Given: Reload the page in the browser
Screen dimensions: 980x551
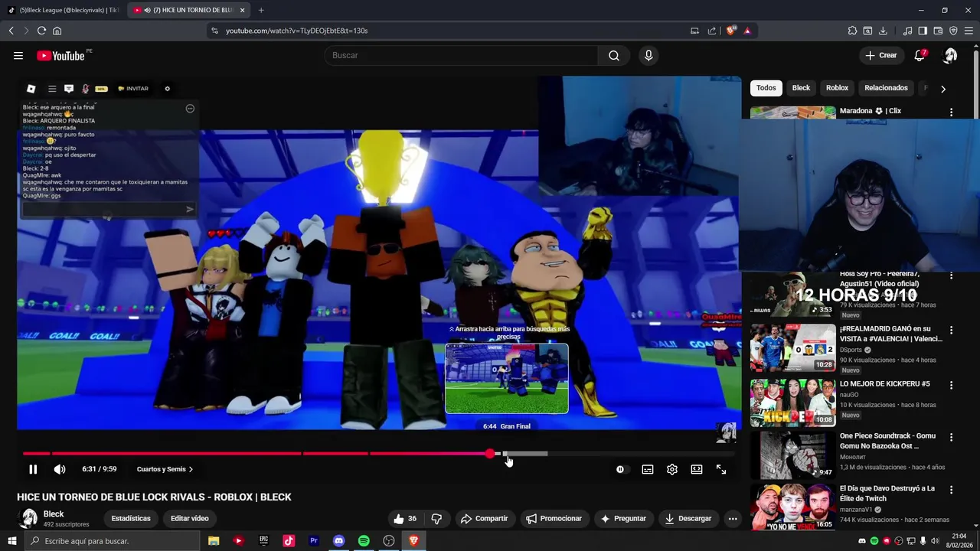Looking at the screenshot, I should click(x=41, y=31).
